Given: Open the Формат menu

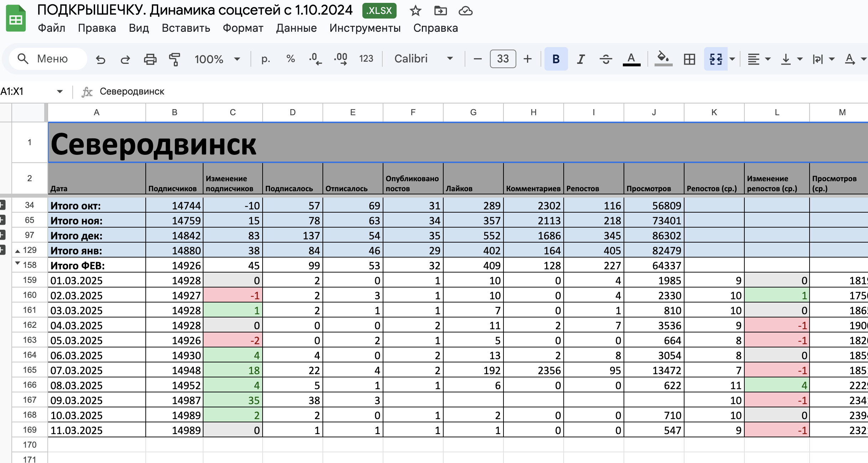Looking at the screenshot, I should [x=243, y=28].
